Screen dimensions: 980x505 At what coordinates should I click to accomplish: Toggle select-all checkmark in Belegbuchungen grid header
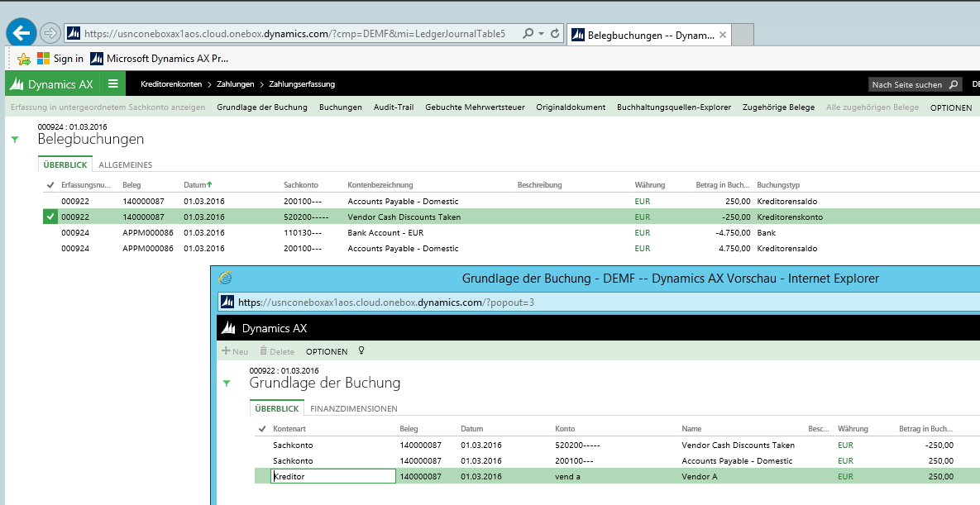[x=50, y=185]
